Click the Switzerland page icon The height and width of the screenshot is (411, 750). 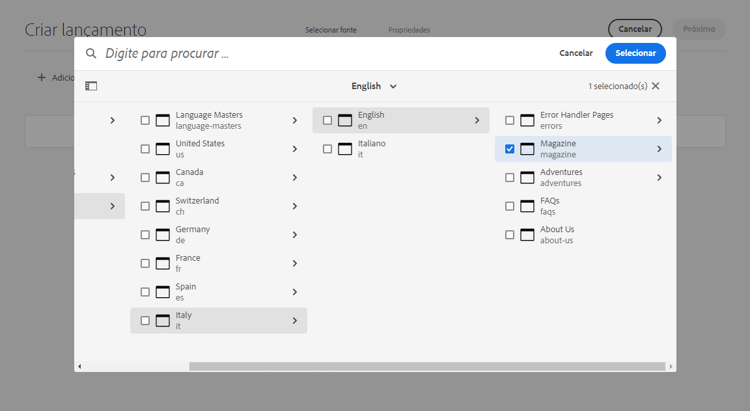pos(162,206)
